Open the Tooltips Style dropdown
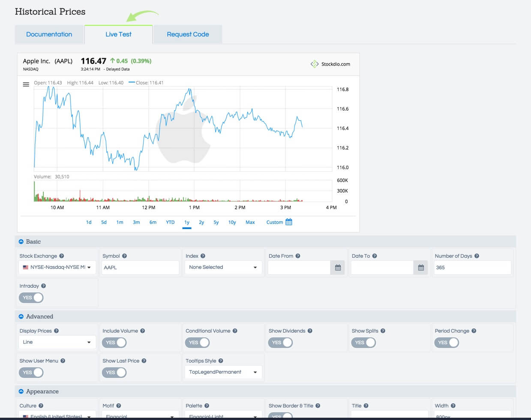This screenshot has width=531, height=420. 223,372
